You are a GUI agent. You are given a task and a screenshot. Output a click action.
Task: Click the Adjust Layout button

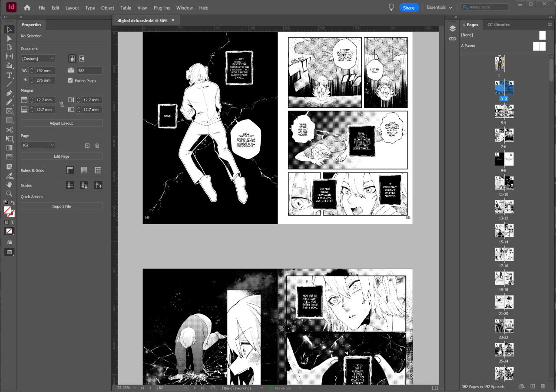click(x=62, y=123)
